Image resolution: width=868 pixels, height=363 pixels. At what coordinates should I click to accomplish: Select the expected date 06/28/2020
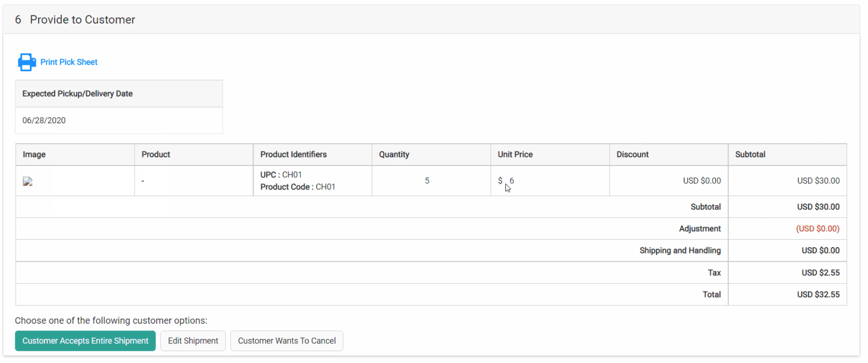click(44, 120)
